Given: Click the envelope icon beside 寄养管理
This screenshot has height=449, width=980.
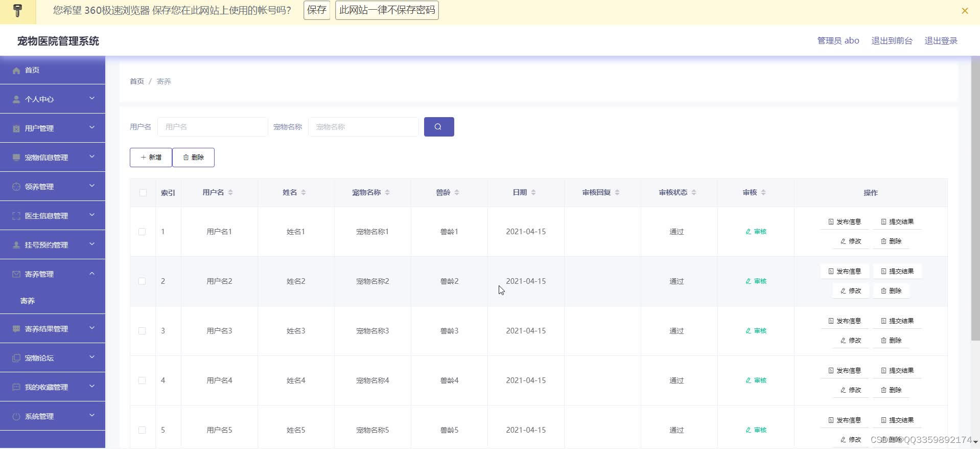Looking at the screenshot, I should [x=16, y=274].
